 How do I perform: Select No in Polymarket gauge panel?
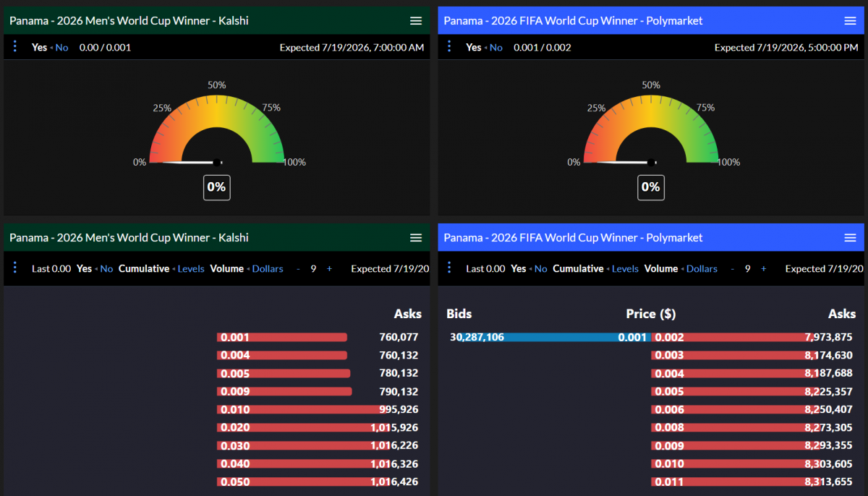[495, 48]
